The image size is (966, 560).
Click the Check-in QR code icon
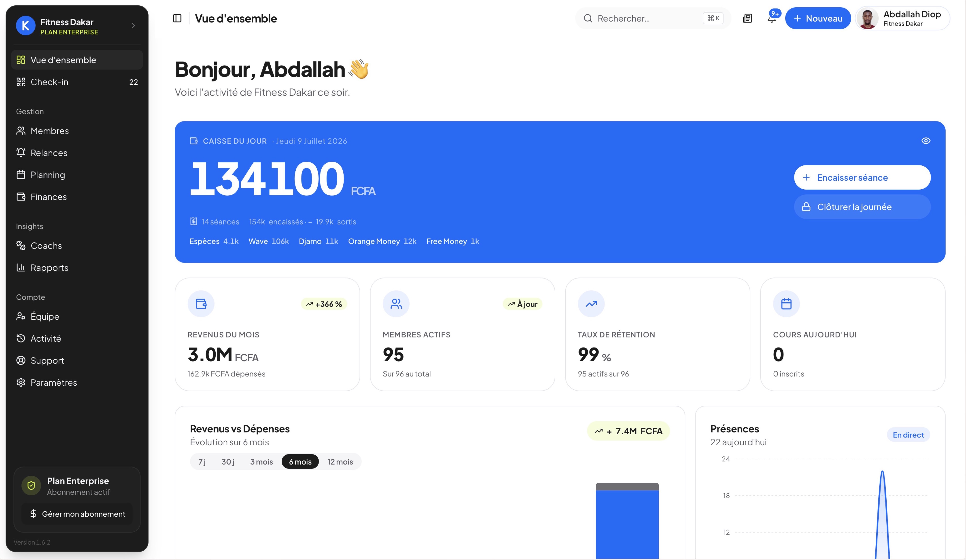21,82
